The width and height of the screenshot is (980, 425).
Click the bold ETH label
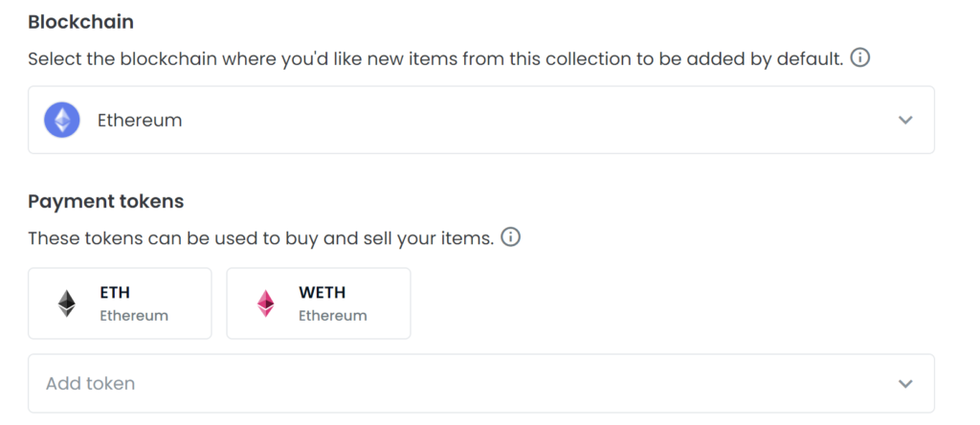coord(115,292)
